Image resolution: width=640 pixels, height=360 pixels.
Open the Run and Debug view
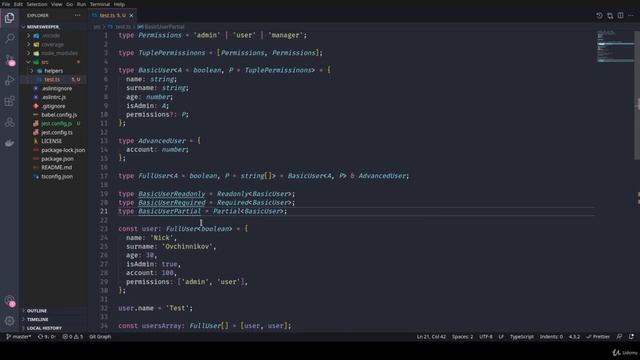pyautogui.click(x=9, y=80)
